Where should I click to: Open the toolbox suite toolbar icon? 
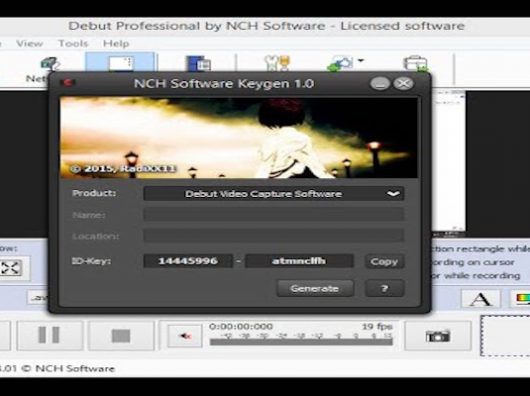(415, 64)
